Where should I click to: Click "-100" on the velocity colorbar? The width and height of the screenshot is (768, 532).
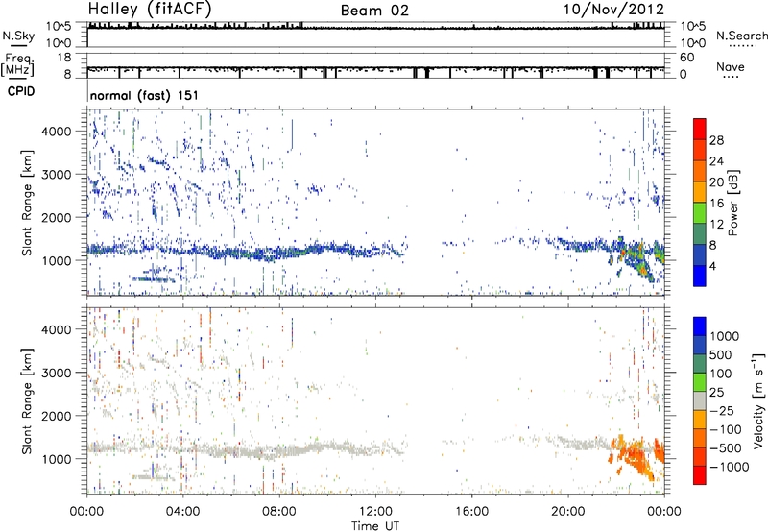tap(726, 429)
